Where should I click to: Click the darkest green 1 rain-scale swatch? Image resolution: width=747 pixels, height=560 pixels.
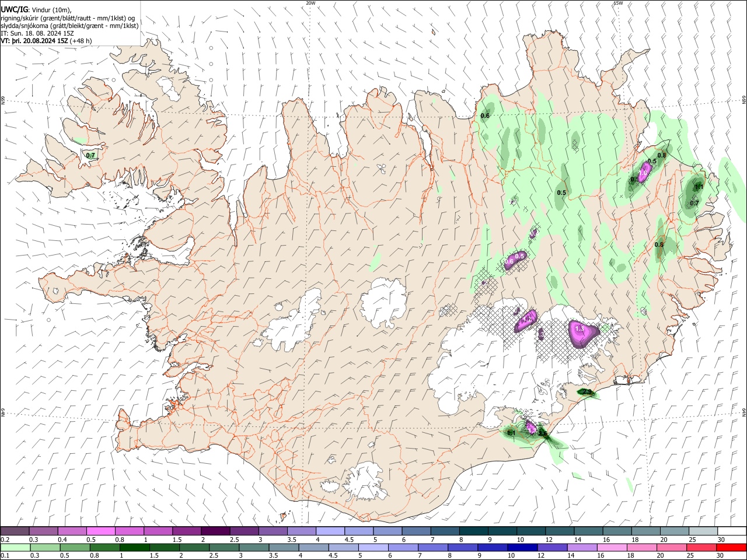tap(135, 547)
